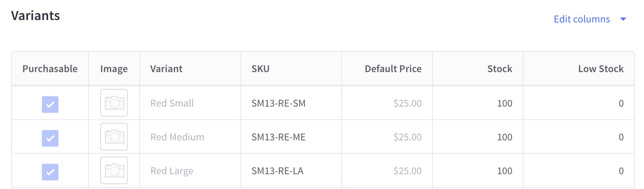
Task: Edit the SM13-RE-SM SKU field
Action: (291, 103)
